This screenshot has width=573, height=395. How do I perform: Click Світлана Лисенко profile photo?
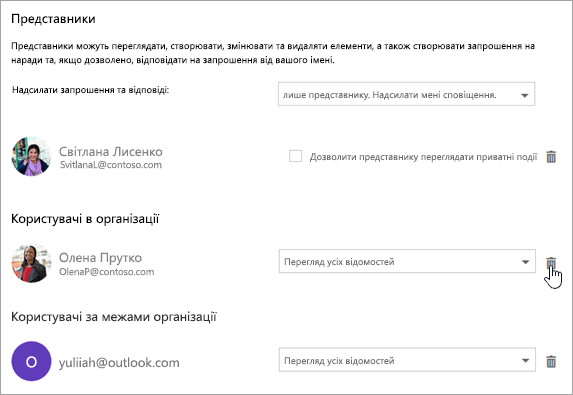pyautogui.click(x=31, y=156)
